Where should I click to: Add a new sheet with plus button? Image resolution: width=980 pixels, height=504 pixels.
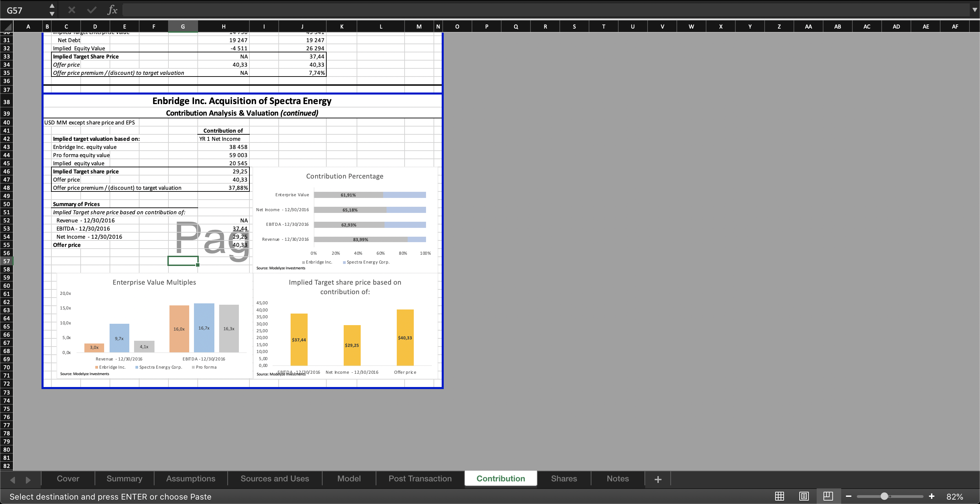(658, 479)
